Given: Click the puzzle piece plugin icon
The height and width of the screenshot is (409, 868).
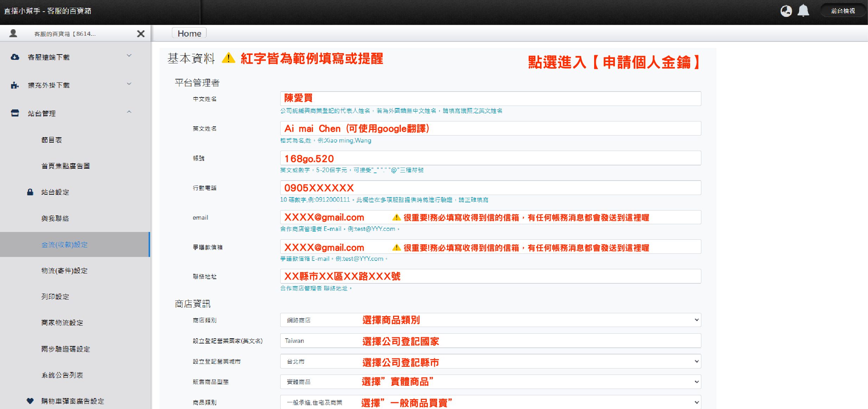Looking at the screenshot, I should 15,85.
